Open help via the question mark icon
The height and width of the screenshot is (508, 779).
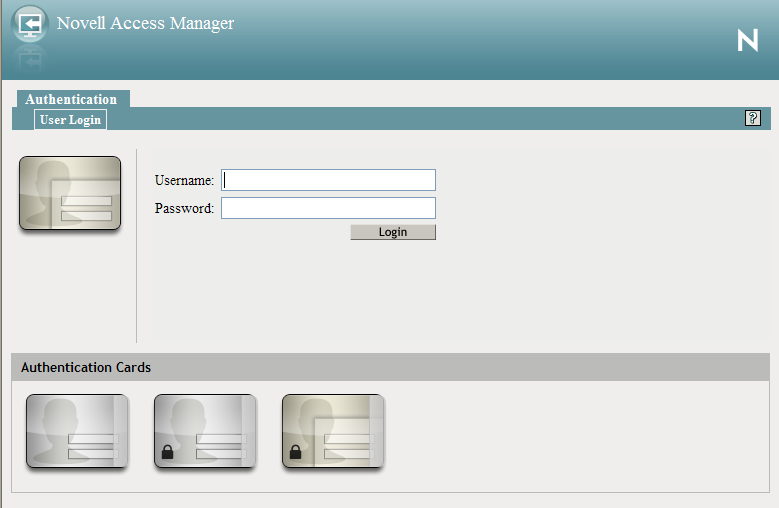[x=753, y=118]
